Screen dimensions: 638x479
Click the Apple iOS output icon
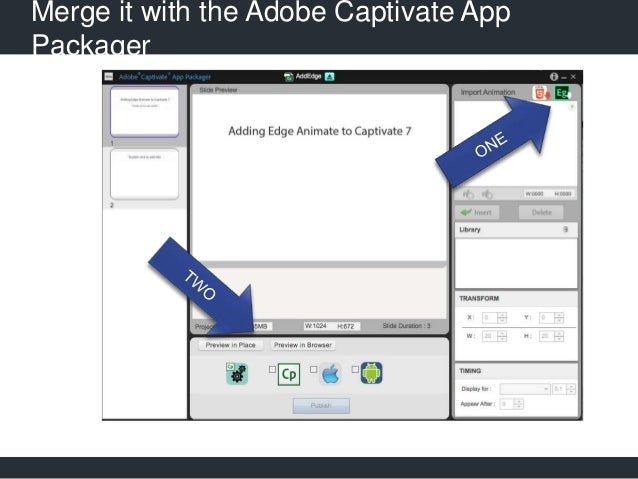[x=330, y=374]
